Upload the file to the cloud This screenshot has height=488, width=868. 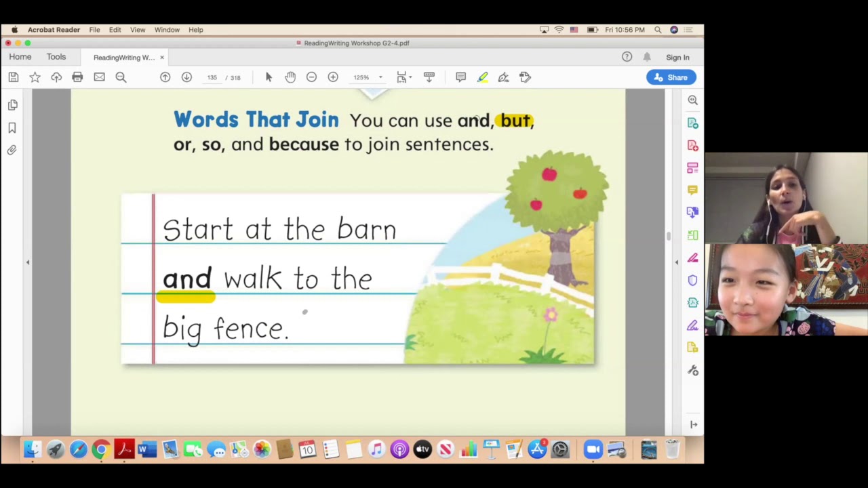coord(56,77)
